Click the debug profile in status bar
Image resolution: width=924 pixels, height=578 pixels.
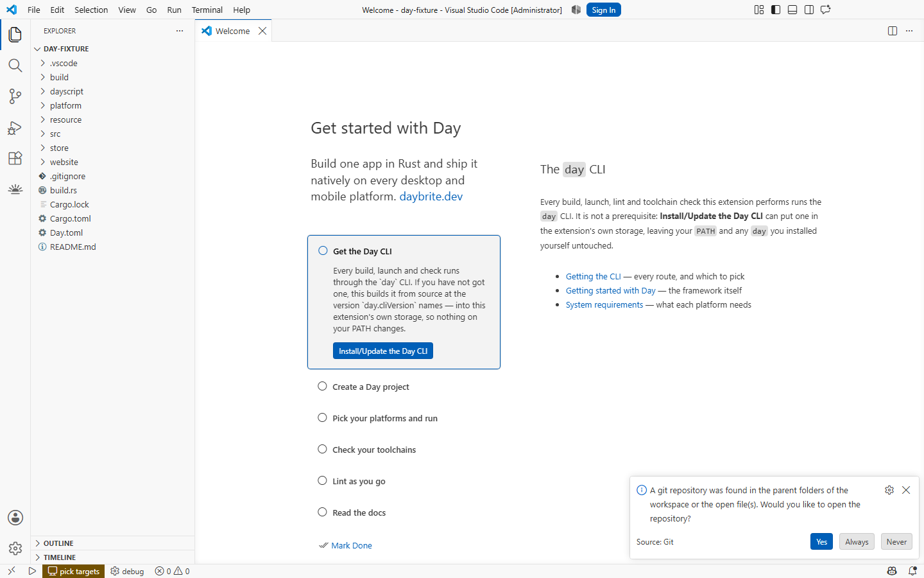tap(127, 571)
